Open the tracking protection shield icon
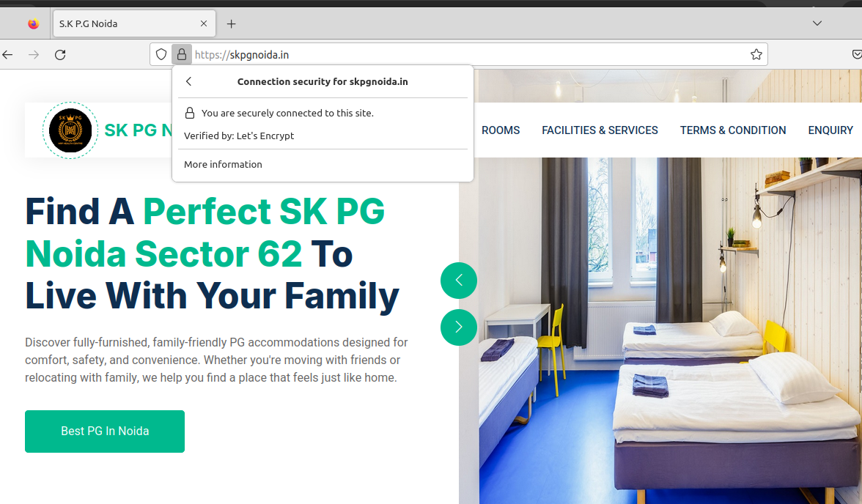Viewport: 862px width, 504px height. point(161,55)
